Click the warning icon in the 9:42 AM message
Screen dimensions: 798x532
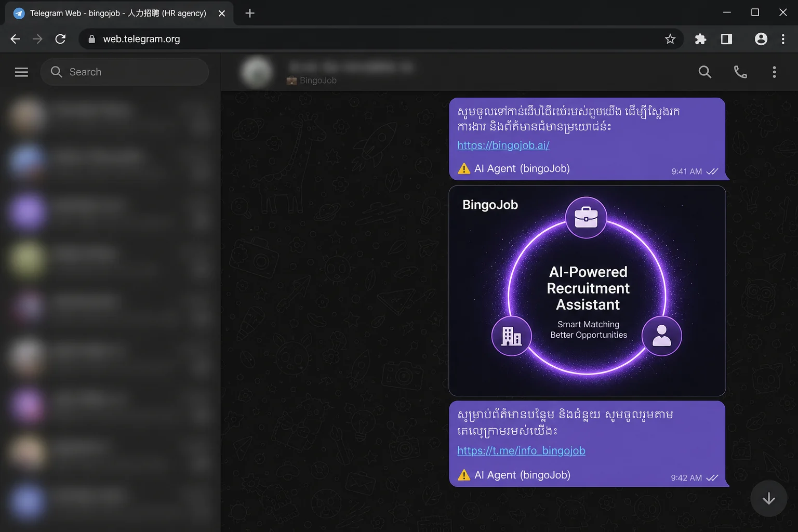pos(464,475)
